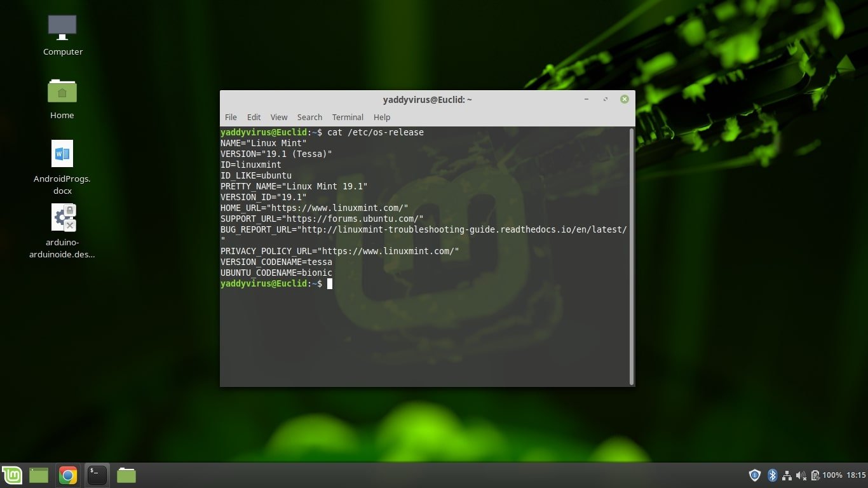The image size is (868, 488).
Task: Click the VERSION_CODENAME=tessa line
Action: 276,262
